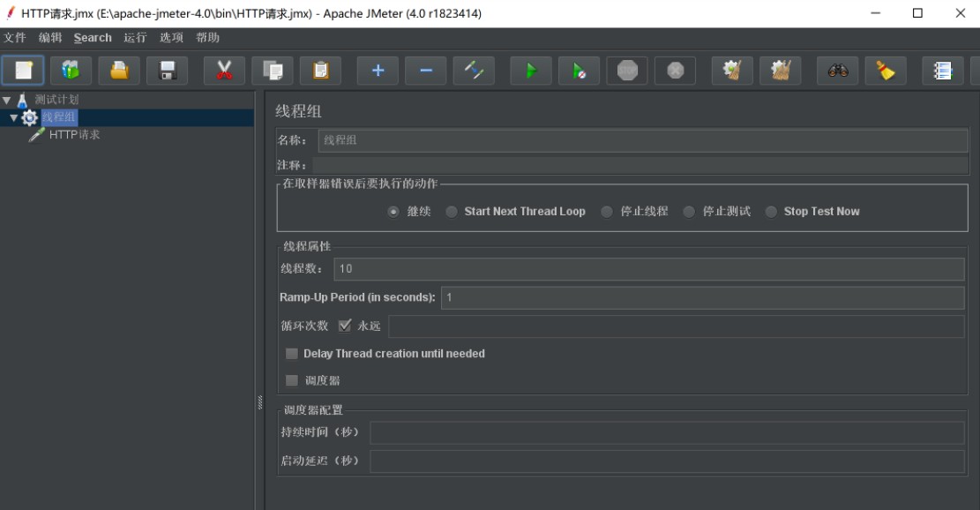Click the Copy toolbar icon
The height and width of the screenshot is (510, 980).
point(273,70)
